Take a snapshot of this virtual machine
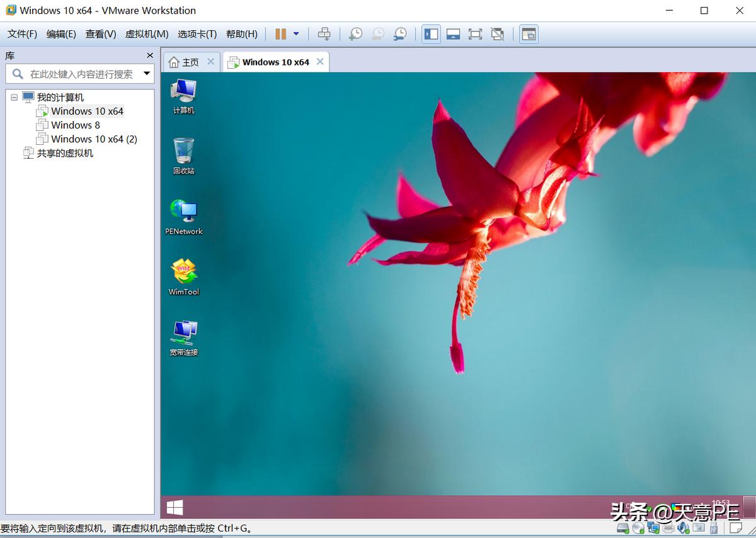This screenshot has height=538, width=756. 355,34
